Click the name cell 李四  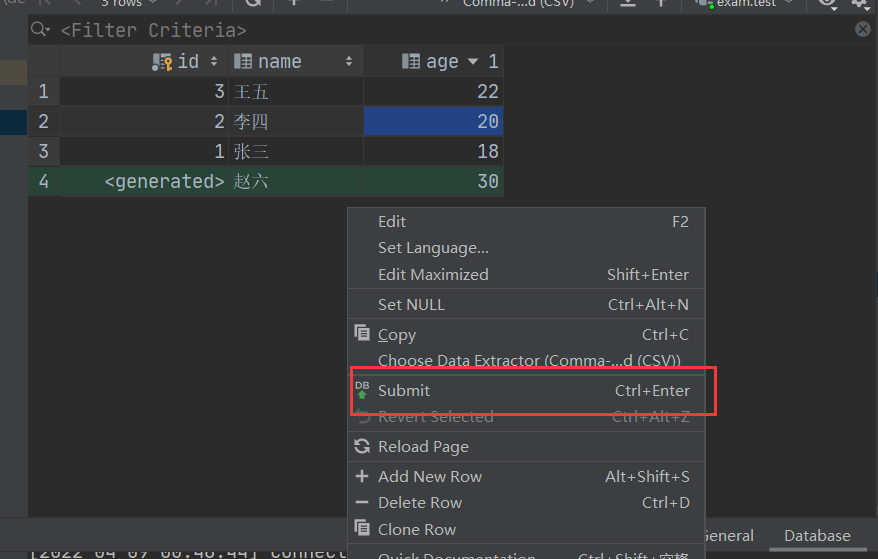[296, 122]
